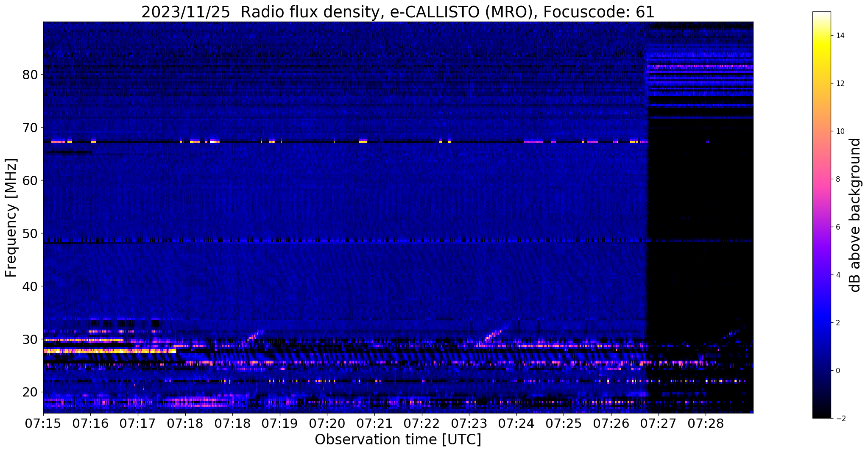Click the plot title text at top
The width and height of the screenshot is (868, 452).
point(398,12)
